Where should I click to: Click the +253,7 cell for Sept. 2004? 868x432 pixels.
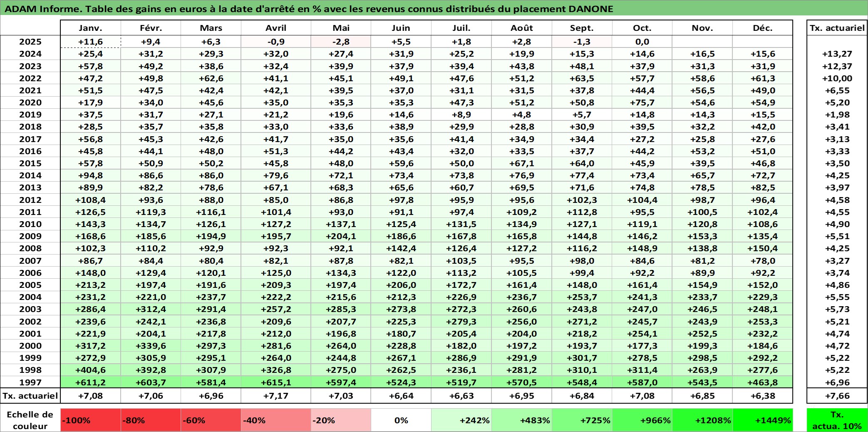(x=582, y=297)
